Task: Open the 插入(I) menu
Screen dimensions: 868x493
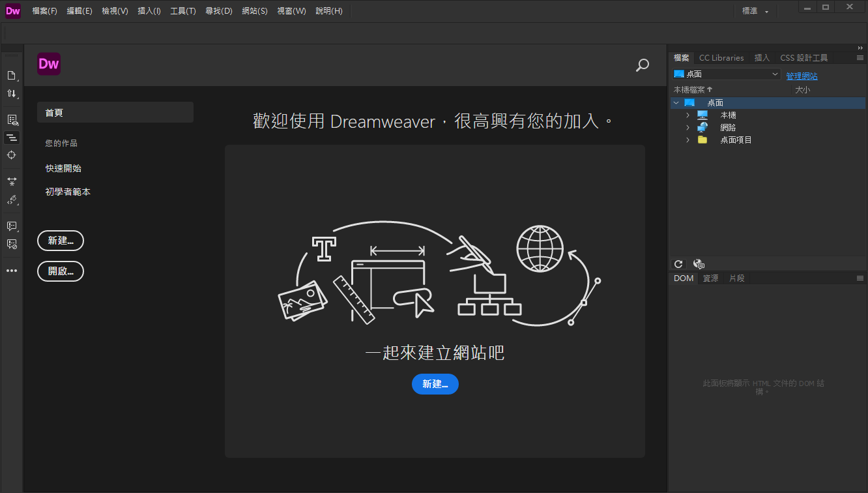Action: coord(149,11)
